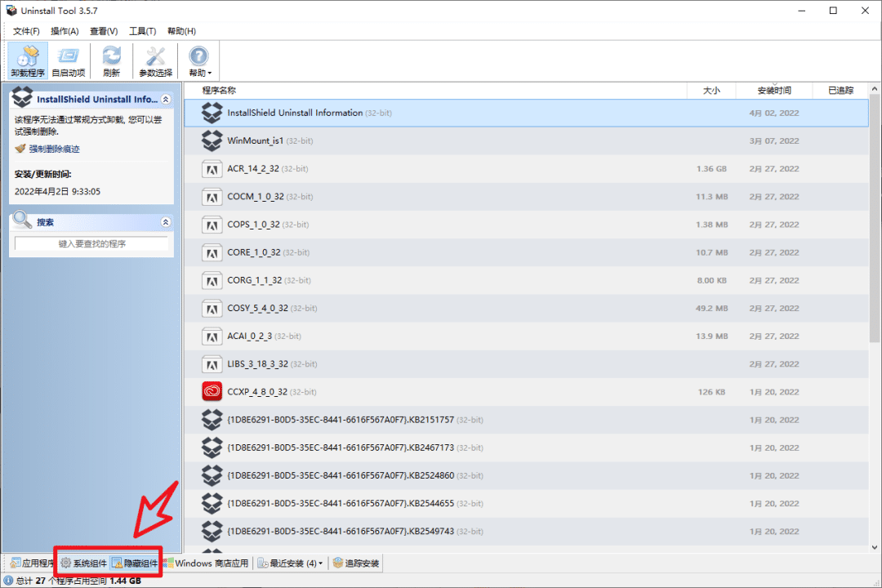Screen dimensions: 882x588
Task: Click the CORG_1_1_32 Adobe icon
Action: (212, 280)
